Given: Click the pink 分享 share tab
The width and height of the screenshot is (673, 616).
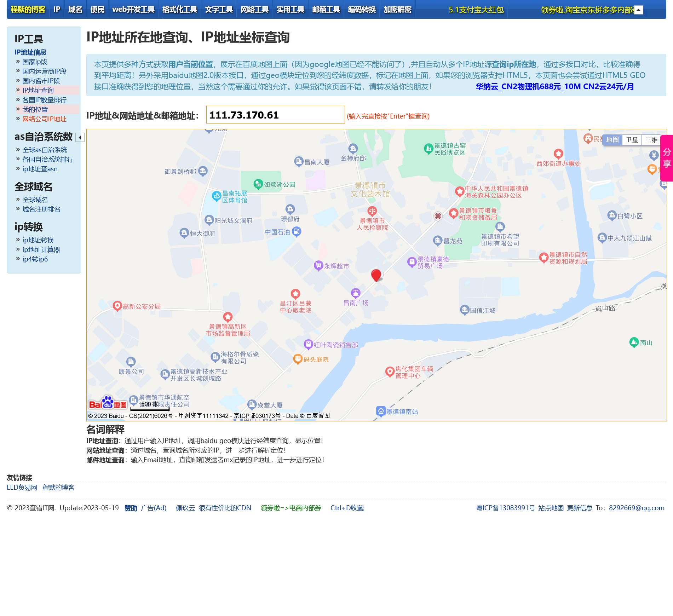Looking at the screenshot, I should (x=667, y=158).
